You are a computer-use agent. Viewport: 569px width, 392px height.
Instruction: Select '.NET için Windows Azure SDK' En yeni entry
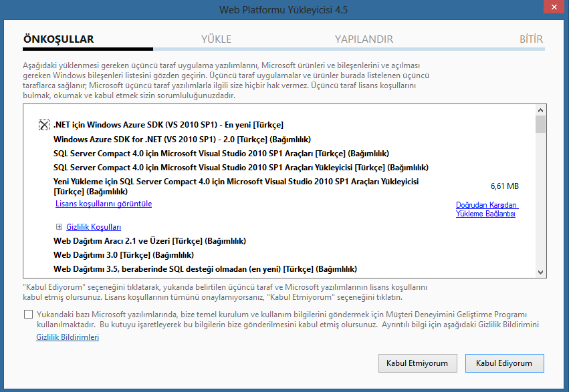coord(168,125)
